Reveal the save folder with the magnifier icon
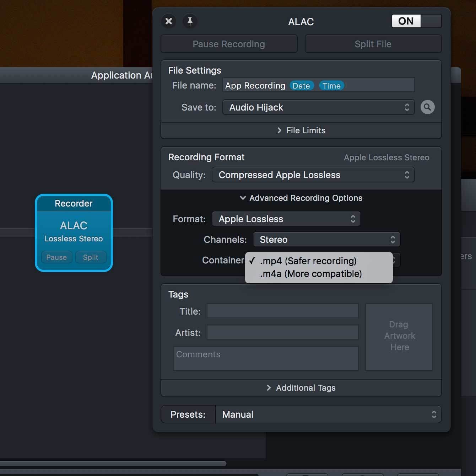Screen dimensions: 476x476 (428, 107)
